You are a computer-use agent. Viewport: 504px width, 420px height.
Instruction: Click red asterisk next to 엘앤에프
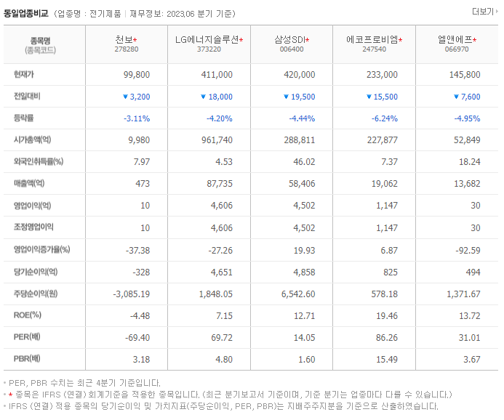click(x=474, y=40)
